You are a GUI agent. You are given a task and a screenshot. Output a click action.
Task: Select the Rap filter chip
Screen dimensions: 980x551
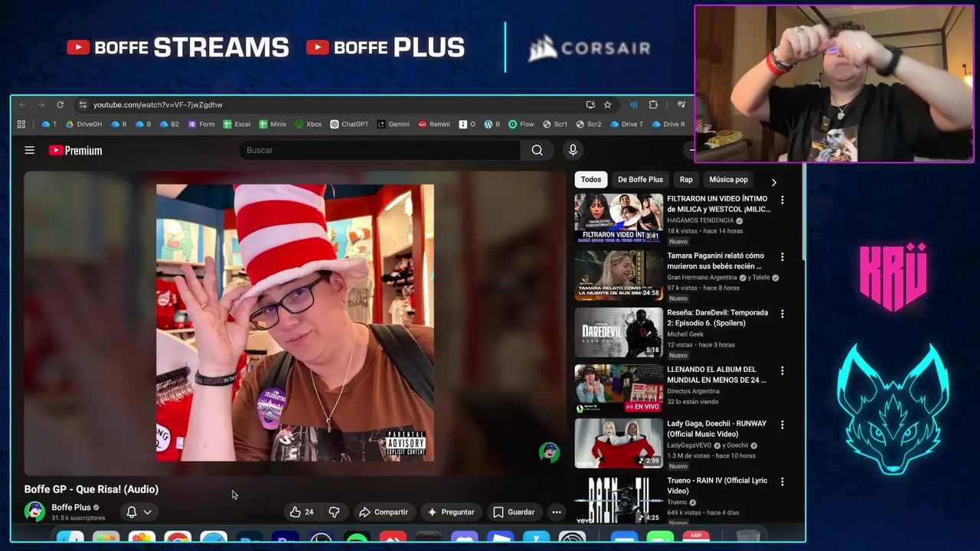[x=686, y=180]
